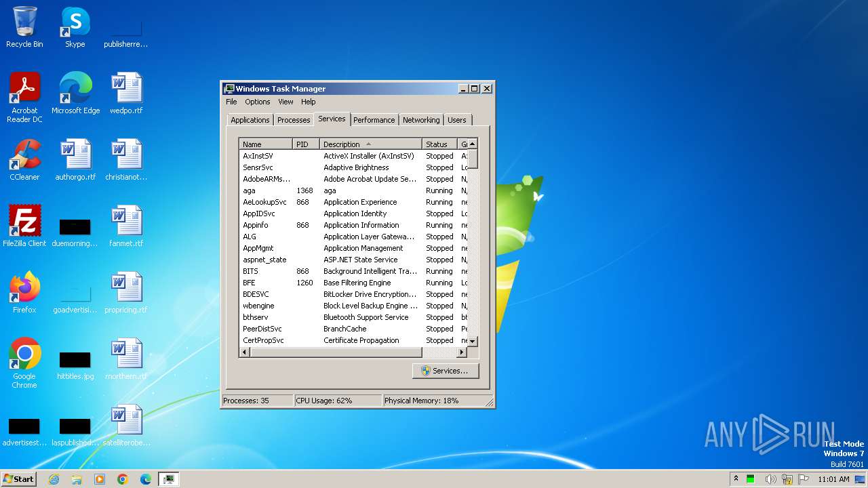Click the Start button
The height and width of the screenshot is (488, 868).
point(19,479)
